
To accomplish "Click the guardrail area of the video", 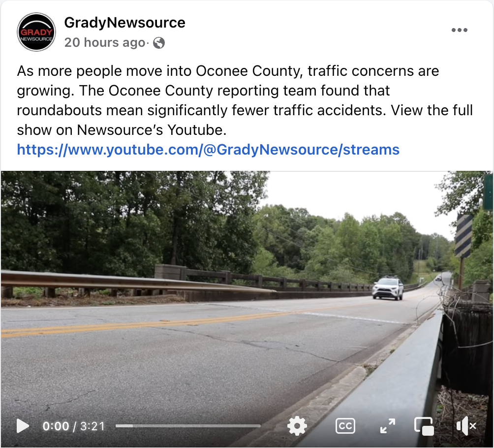I will tap(139, 283).
